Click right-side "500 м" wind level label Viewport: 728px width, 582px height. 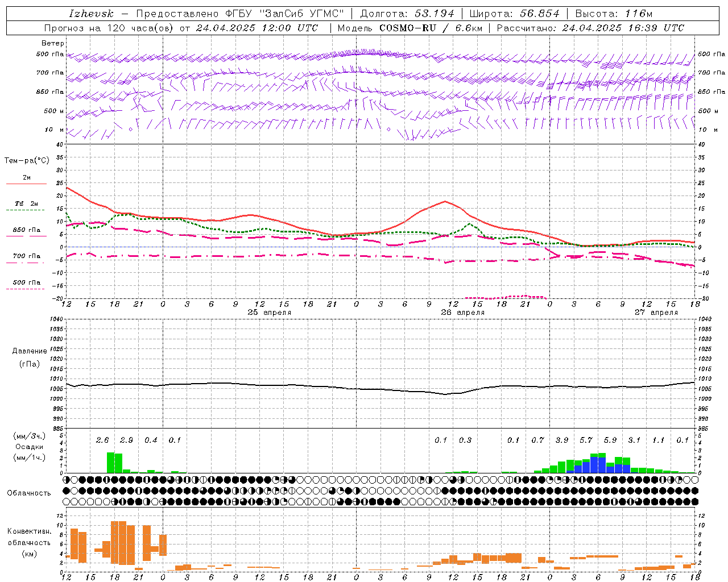click(x=708, y=111)
